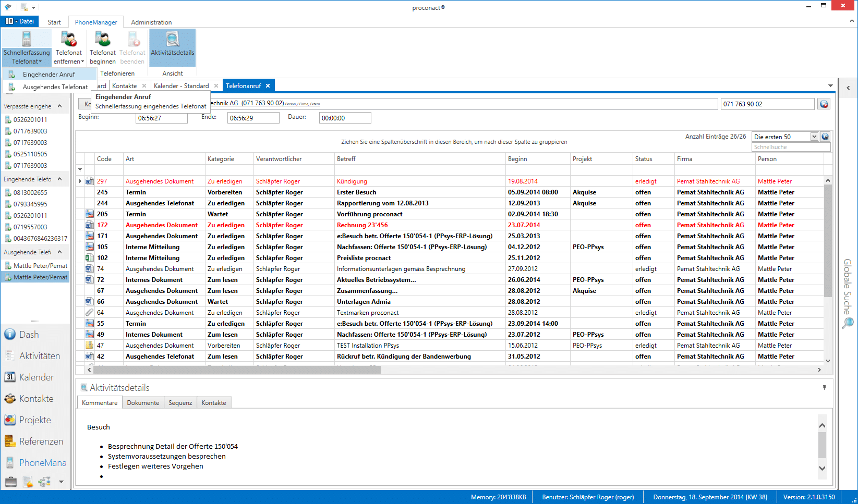Select incoming call 0813002655
Viewport: 858px width, 504px height.
(x=35, y=193)
